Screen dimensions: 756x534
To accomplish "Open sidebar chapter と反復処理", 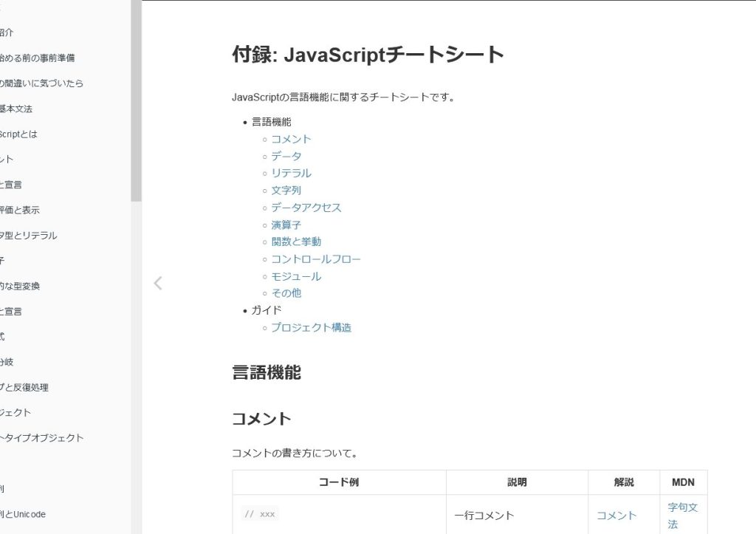I will click(24, 387).
